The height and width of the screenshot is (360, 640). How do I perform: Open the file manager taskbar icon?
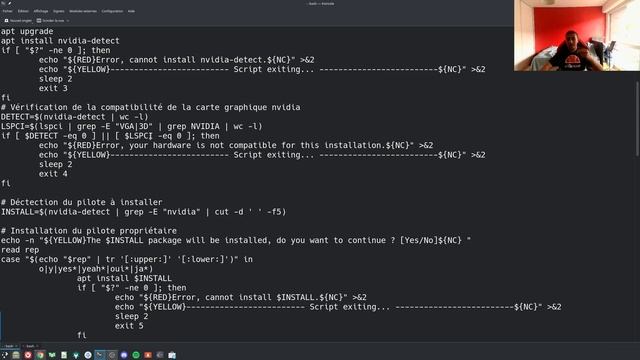[16, 355]
